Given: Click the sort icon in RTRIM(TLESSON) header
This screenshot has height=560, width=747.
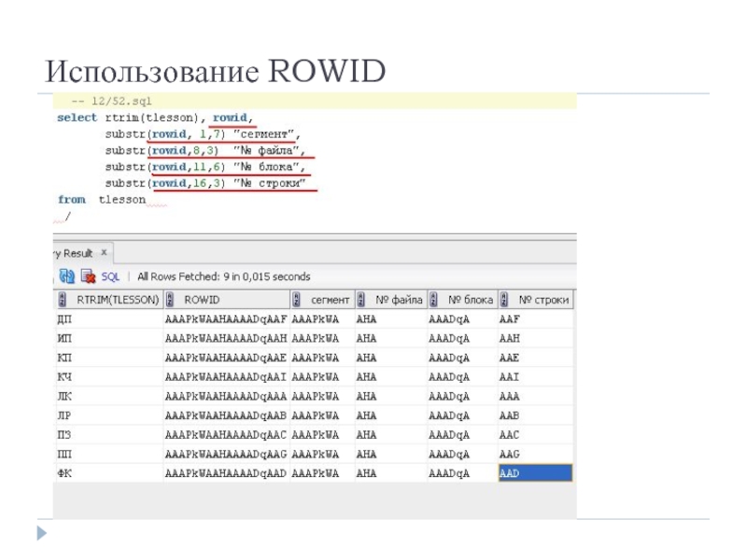Looking at the screenshot, I should (x=62, y=300).
